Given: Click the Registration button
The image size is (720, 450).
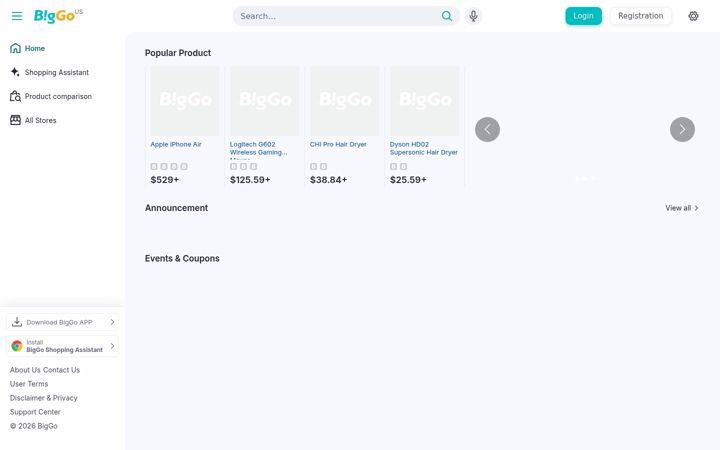Looking at the screenshot, I should (x=641, y=16).
